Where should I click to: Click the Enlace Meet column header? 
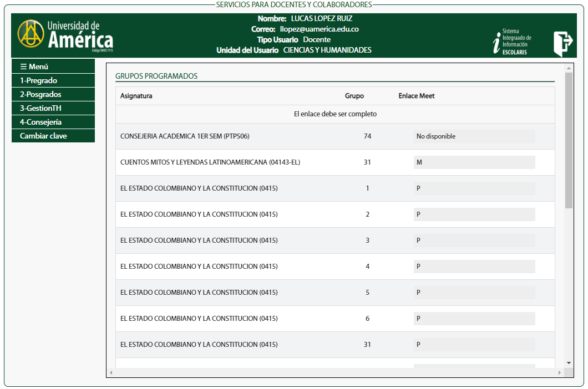click(x=416, y=96)
